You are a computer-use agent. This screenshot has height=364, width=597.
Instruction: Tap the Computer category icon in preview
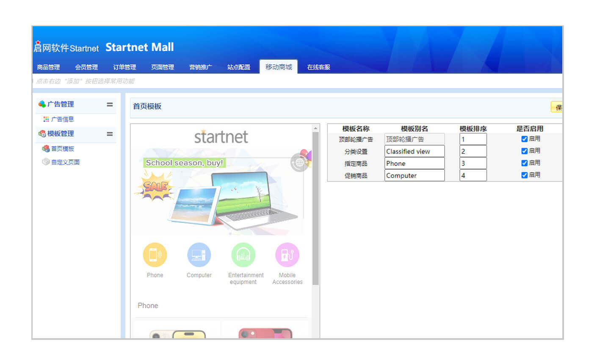pos(199,255)
